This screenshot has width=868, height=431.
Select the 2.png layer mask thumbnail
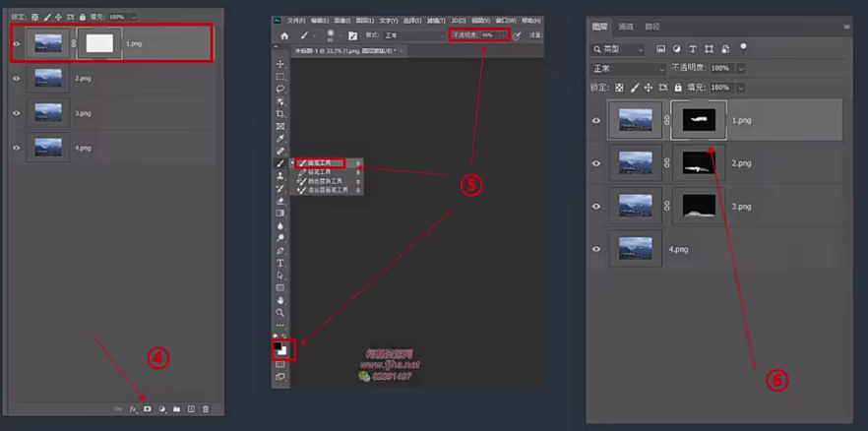point(698,163)
